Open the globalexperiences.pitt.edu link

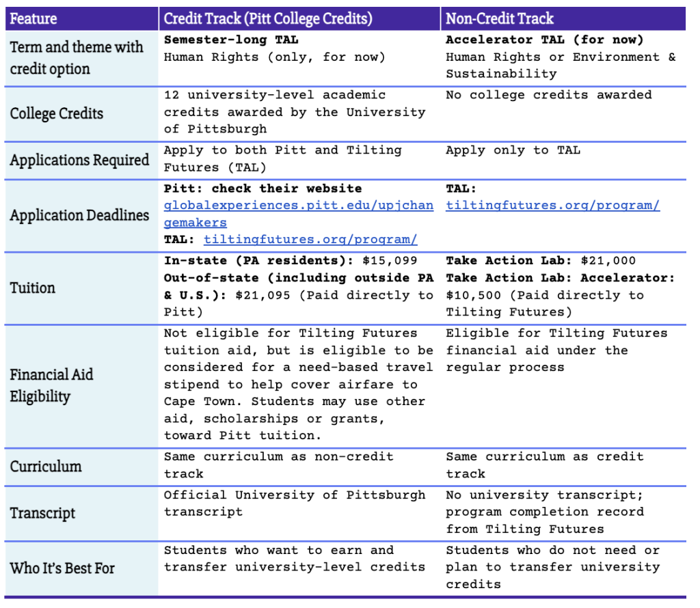pyautogui.click(x=298, y=206)
